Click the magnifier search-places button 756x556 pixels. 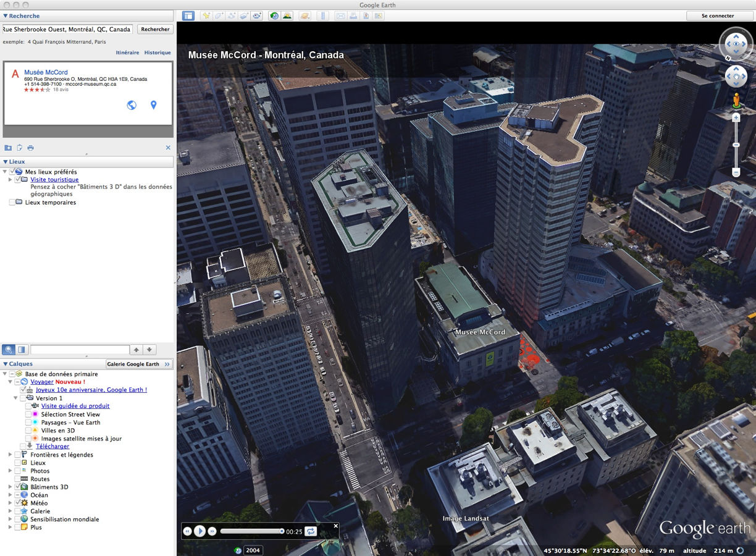[x=9, y=350]
